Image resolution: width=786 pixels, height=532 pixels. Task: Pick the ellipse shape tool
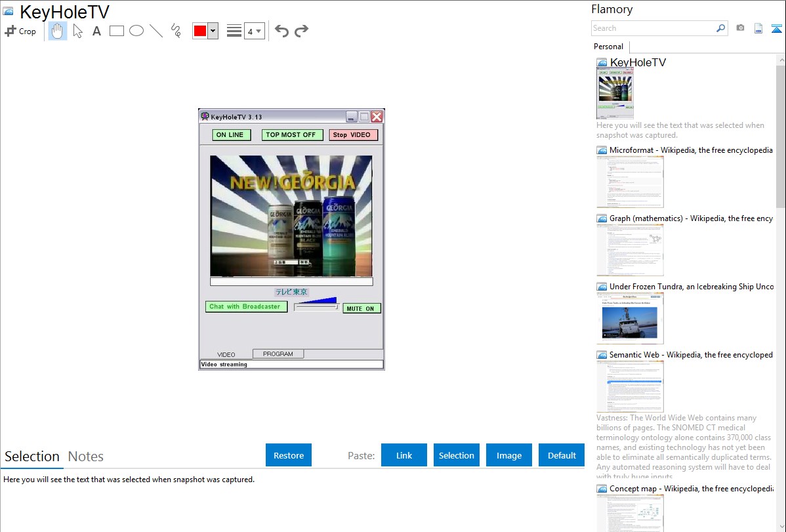pyautogui.click(x=136, y=31)
